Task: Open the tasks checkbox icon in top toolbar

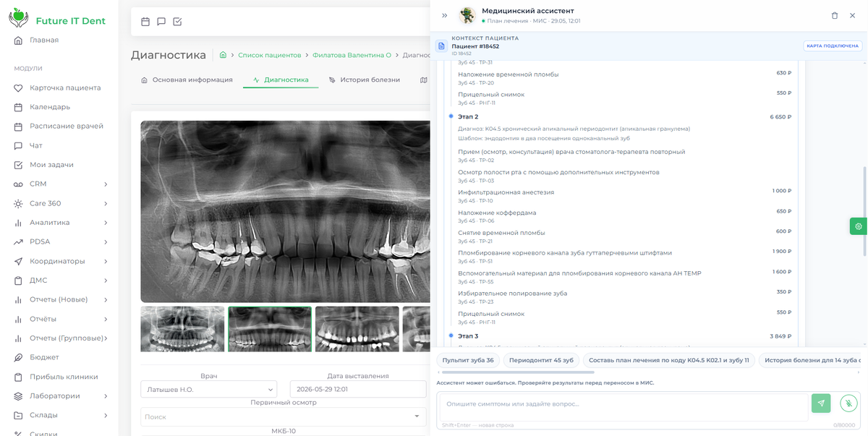Action: pos(177,22)
